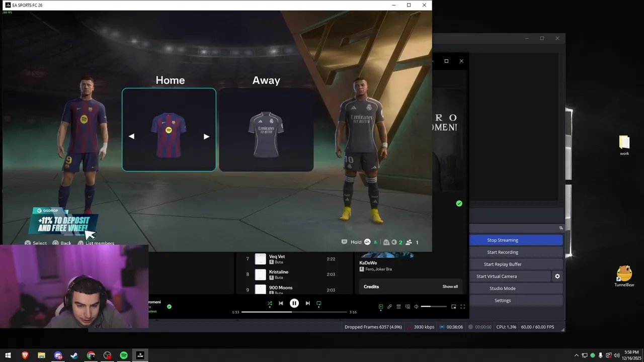Play track 7 Veq Vet

pos(294,259)
